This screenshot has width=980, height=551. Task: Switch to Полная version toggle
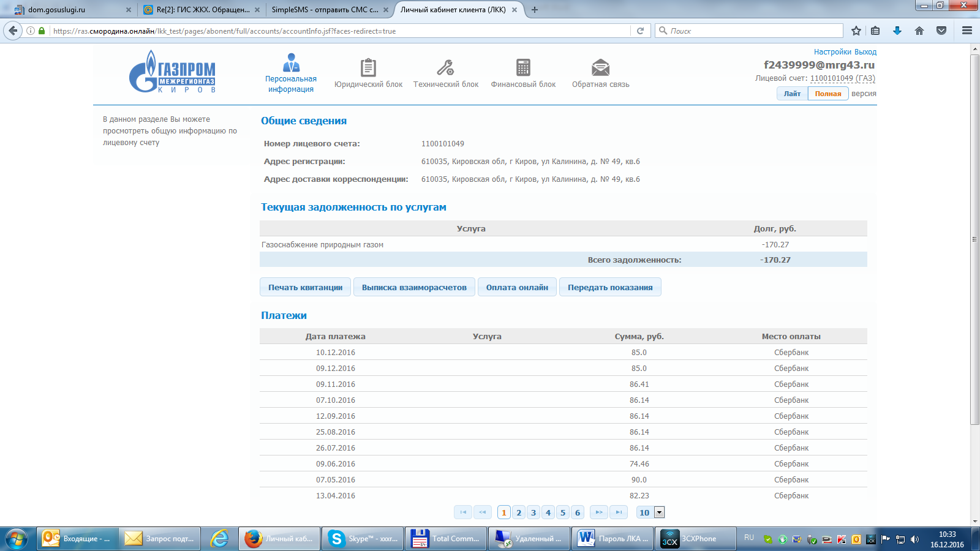coord(828,94)
